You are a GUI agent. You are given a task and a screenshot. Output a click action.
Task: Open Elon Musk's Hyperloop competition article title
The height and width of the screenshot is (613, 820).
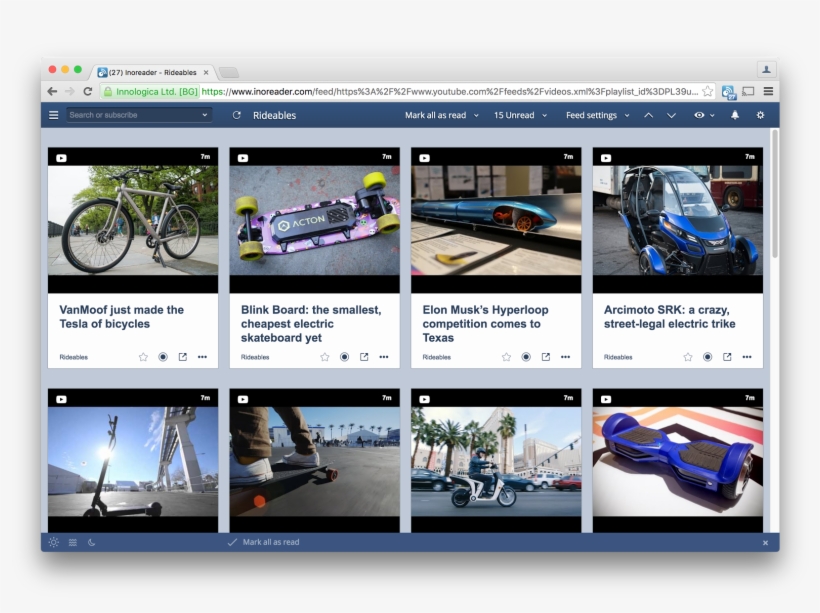click(485, 324)
